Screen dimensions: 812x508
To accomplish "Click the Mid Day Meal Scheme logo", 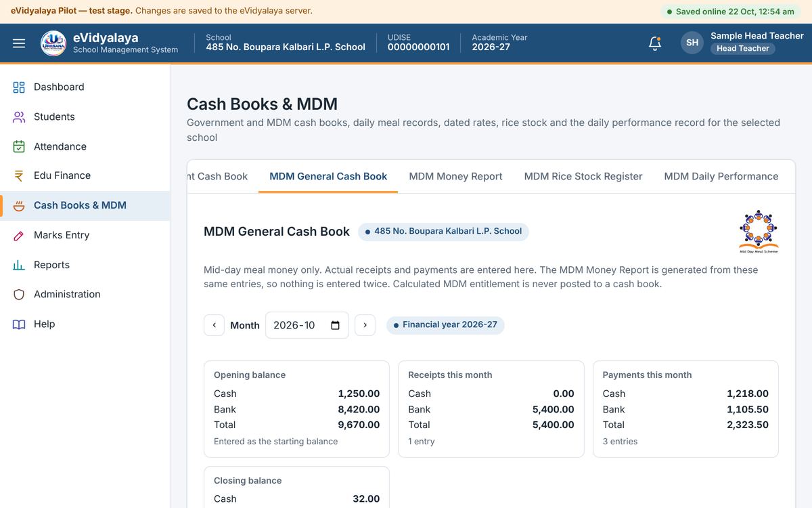I will pos(759,232).
